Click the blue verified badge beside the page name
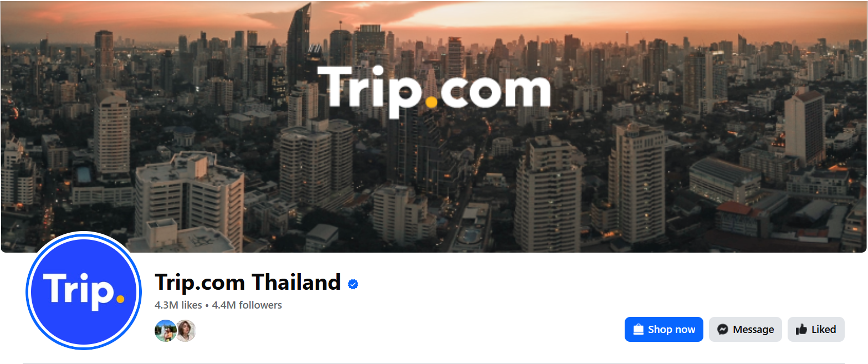The image size is (868, 364). click(353, 284)
